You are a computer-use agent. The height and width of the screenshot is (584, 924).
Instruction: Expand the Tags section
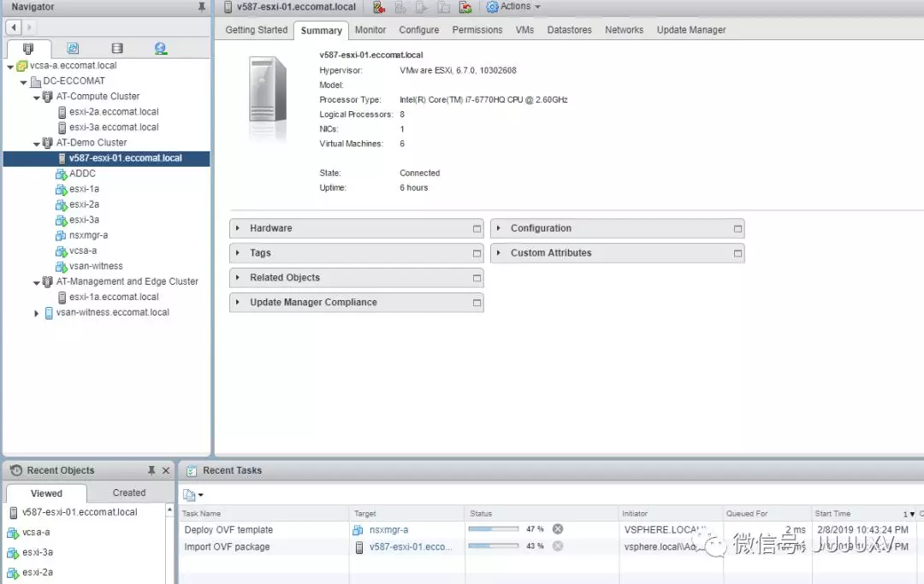point(238,252)
